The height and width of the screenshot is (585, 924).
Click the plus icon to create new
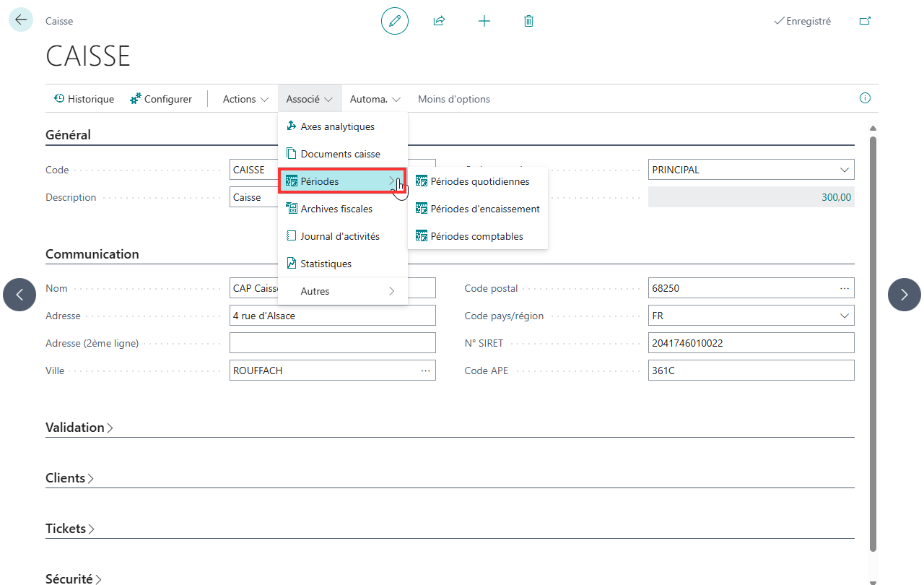coord(484,21)
